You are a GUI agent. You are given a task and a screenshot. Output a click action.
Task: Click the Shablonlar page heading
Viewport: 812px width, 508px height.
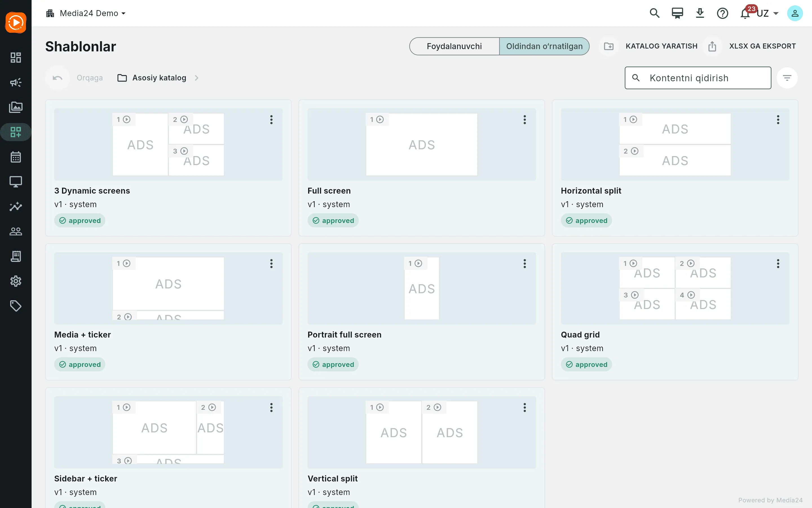(x=81, y=46)
